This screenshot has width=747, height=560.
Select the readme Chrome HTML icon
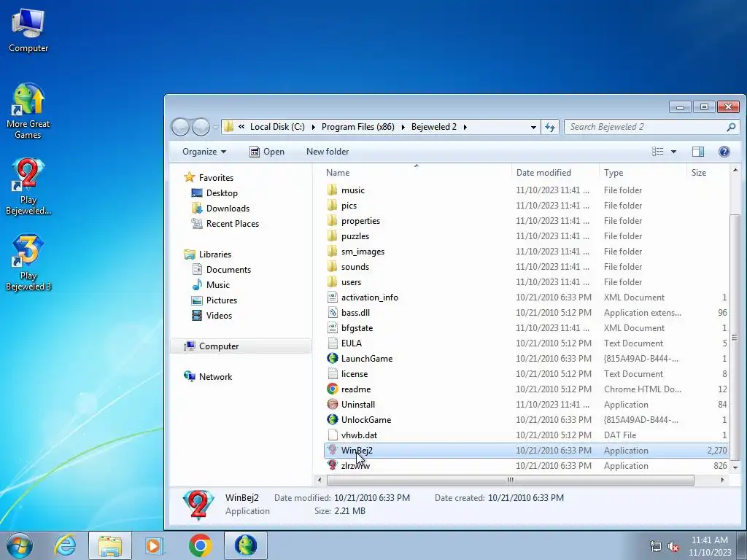[333, 389]
